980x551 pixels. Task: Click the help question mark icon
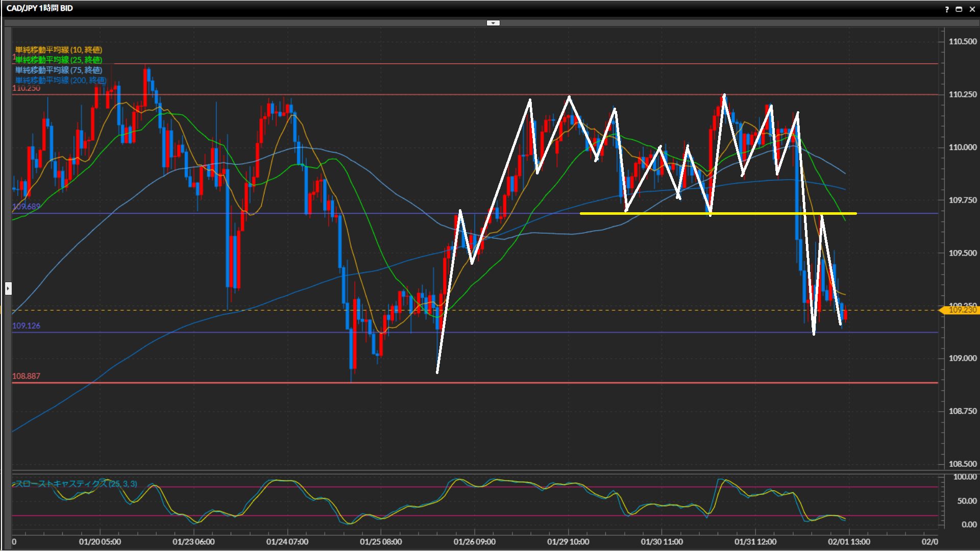coord(947,9)
